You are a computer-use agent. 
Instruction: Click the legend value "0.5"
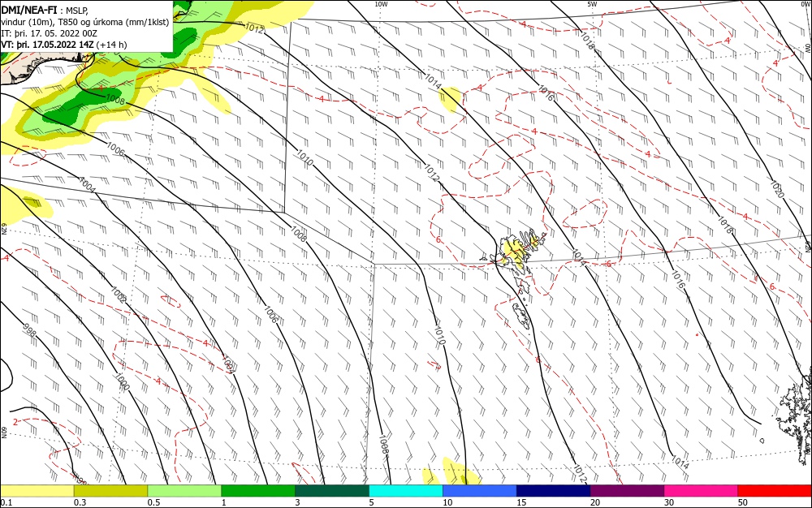pyautogui.click(x=153, y=502)
